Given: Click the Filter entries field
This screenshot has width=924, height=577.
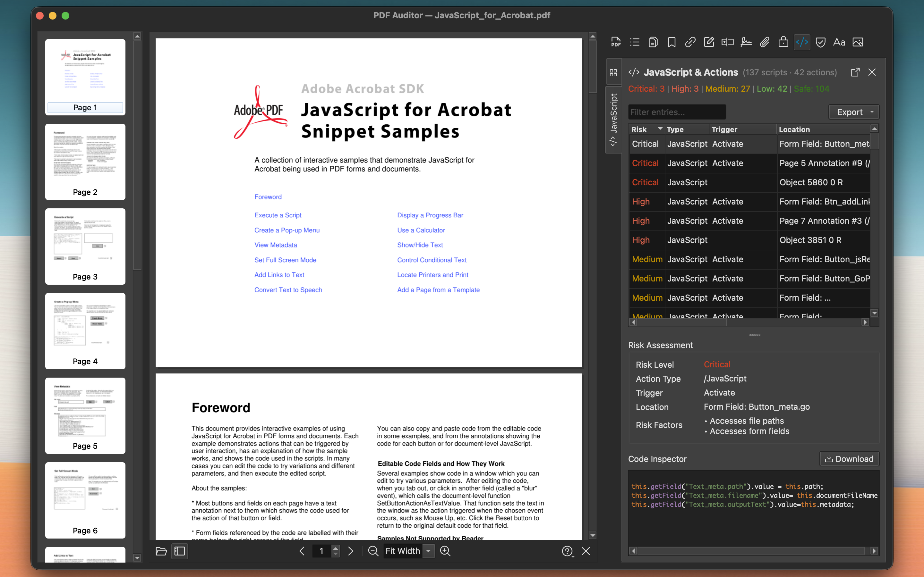Looking at the screenshot, I should pyautogui.click(x=677, y=112).
